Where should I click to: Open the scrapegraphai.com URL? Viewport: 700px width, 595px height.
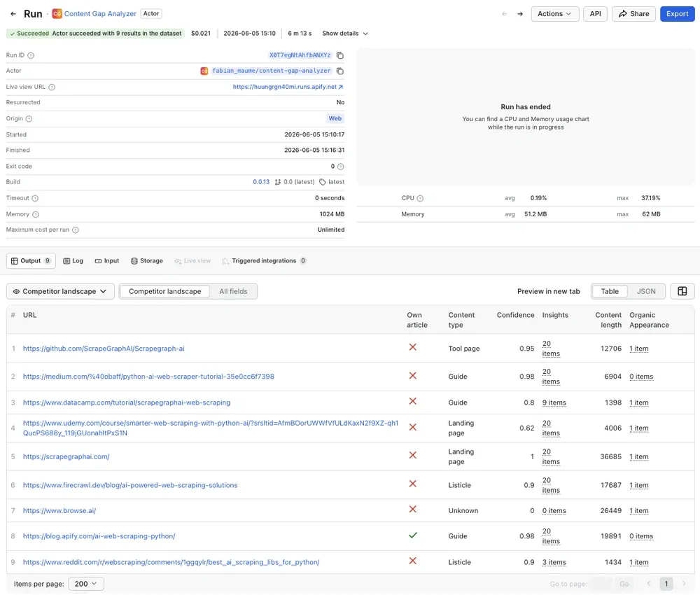click(66, 456)
